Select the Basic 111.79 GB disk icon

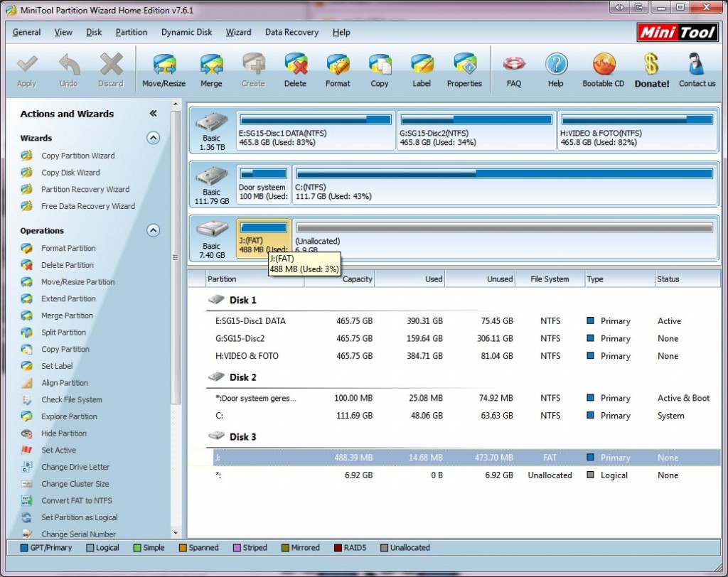[x=212, y=176]
